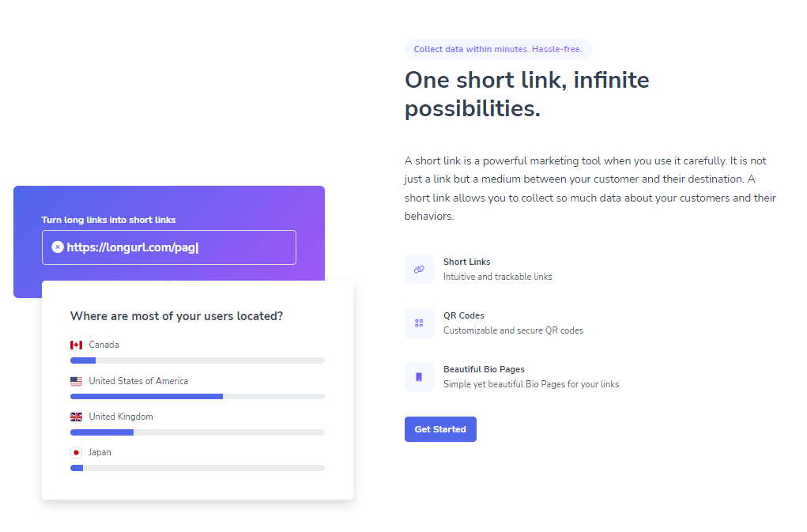Click the Get Started button
The height and width of the screenshot is (532, 807).
[440, 429]
